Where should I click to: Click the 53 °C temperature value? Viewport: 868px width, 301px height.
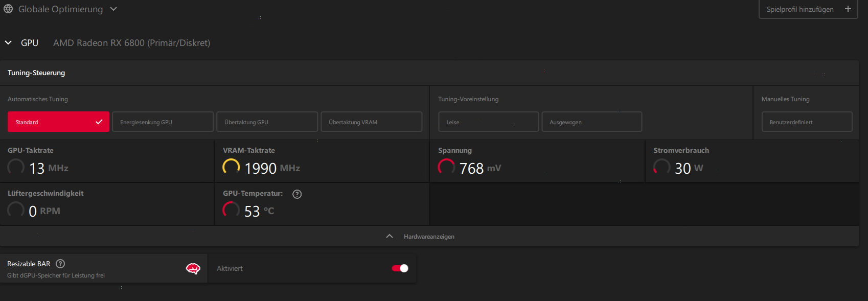coord(259,211)
